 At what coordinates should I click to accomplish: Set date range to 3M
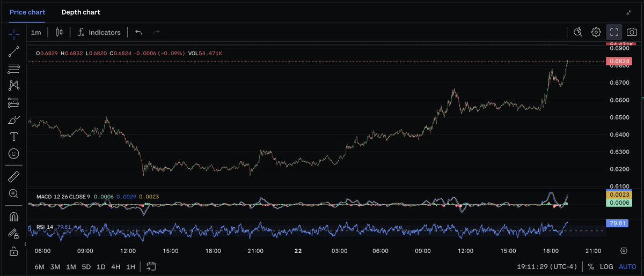coord(55,267)
